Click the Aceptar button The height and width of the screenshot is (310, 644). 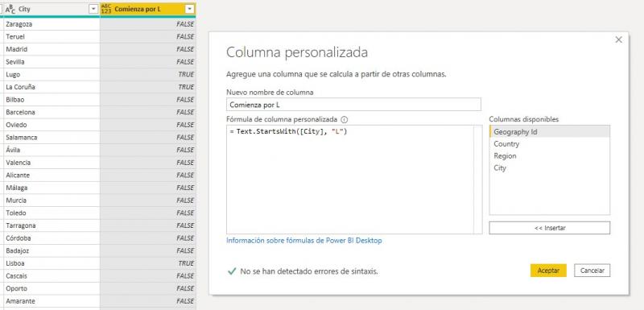[x=548, y=271]
